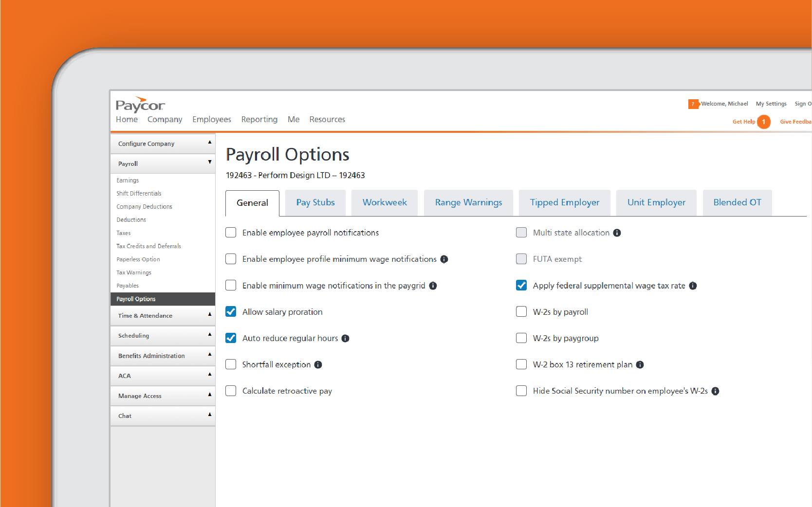Viewport: 812px width, 507px height.
Task: Show info icon for Shortfall exception
Action: click(x=318, y=364)
